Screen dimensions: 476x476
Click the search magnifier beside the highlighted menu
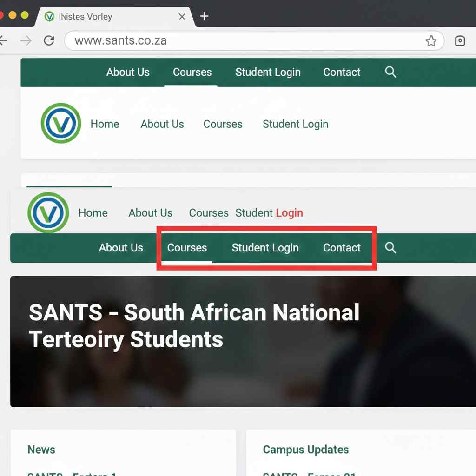coord(390,248)
